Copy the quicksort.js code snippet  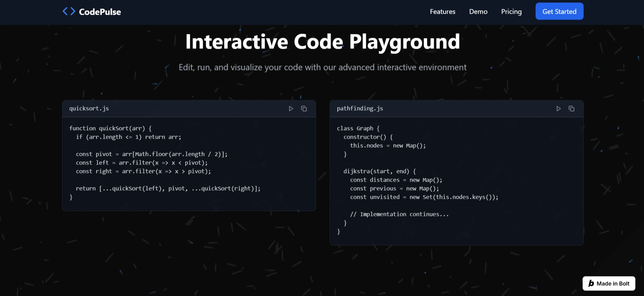point(304,109)
